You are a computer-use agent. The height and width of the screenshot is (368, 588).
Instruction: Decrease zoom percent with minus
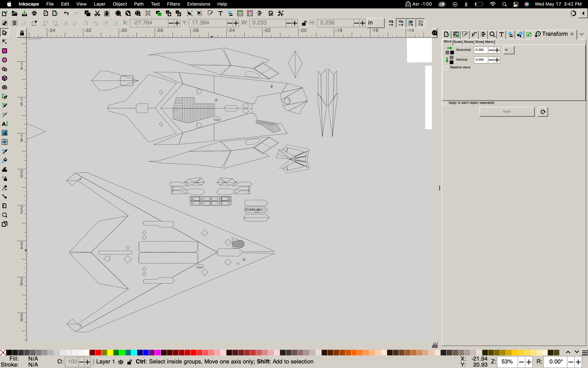point(521,362)
